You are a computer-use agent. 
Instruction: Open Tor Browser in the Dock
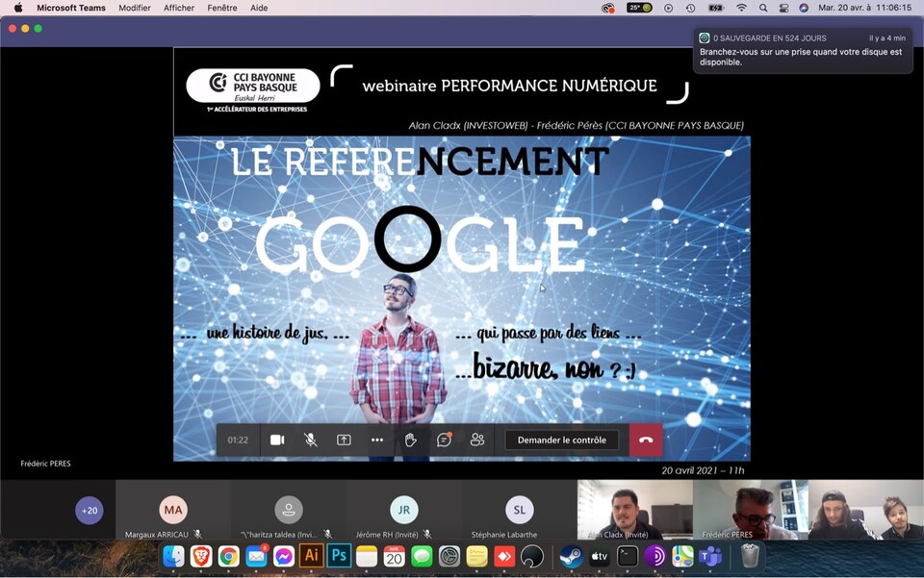tap(654, 556)
